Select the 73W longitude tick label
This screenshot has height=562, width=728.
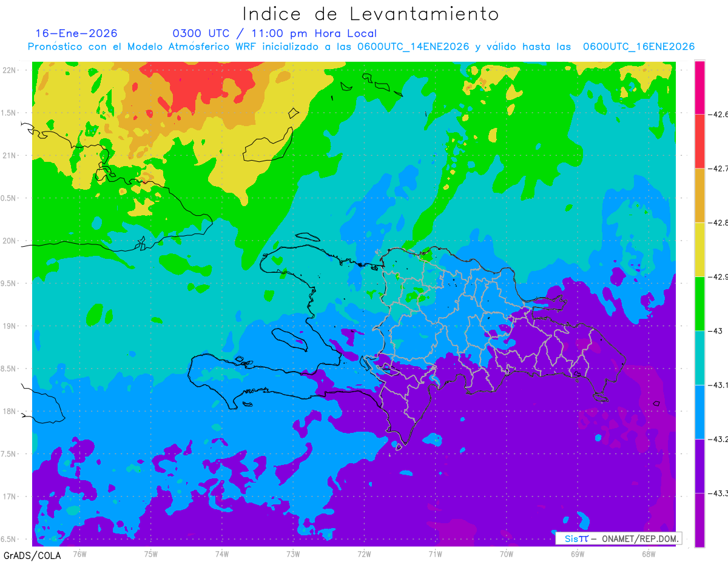tap(293, 553)
